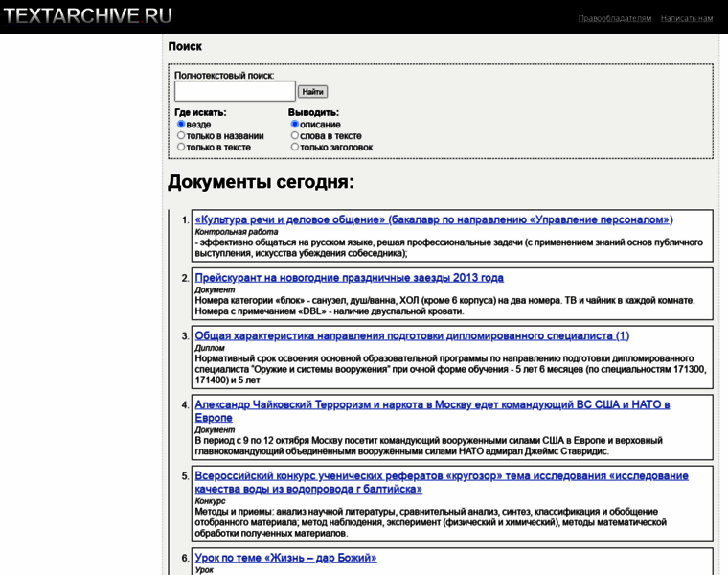Select the везде search scope radio
The height and width of the screenshot is (575, 728).
click(x=181, y=124)
